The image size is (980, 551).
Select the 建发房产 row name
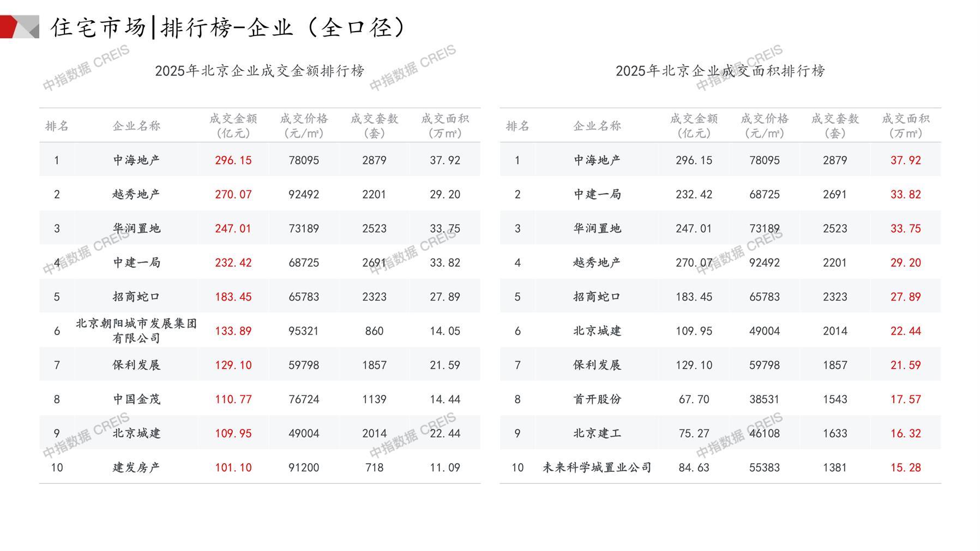coord(136,468)
